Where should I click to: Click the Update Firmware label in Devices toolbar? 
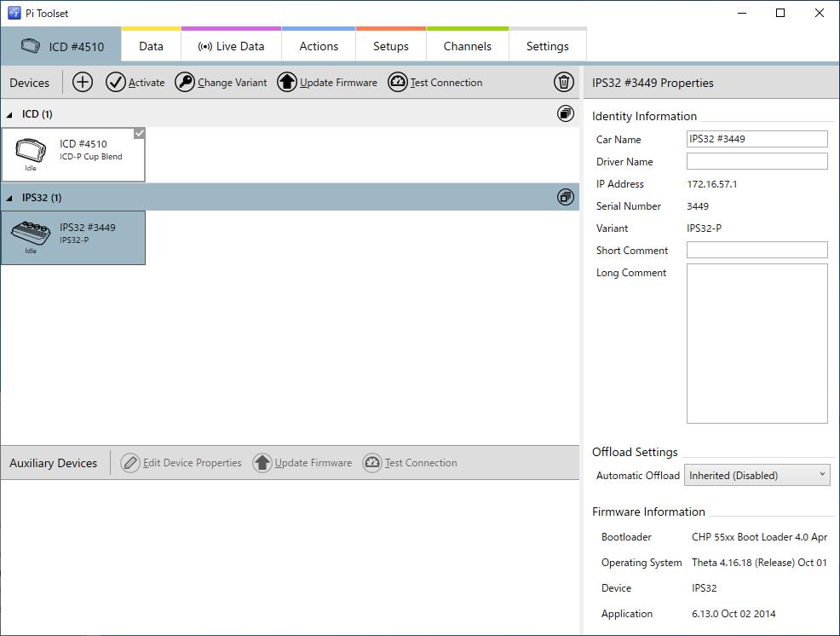point(338,83)
